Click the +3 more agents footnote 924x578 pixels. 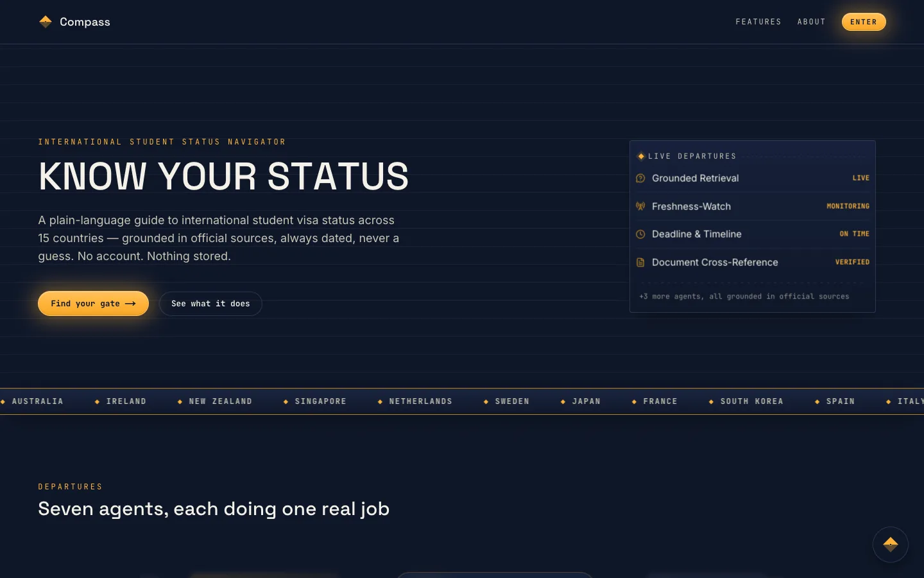pos(744,297)
